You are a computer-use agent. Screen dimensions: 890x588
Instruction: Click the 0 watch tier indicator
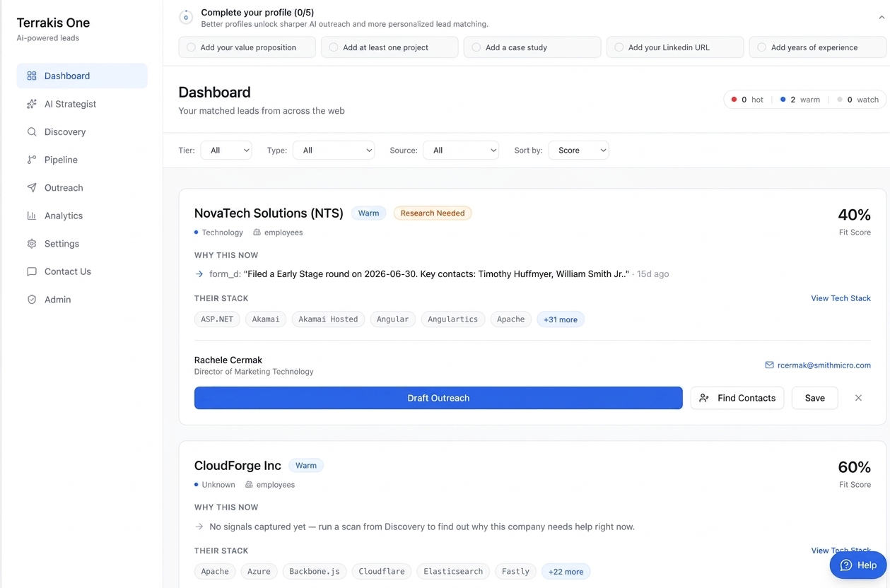[857, 100]
